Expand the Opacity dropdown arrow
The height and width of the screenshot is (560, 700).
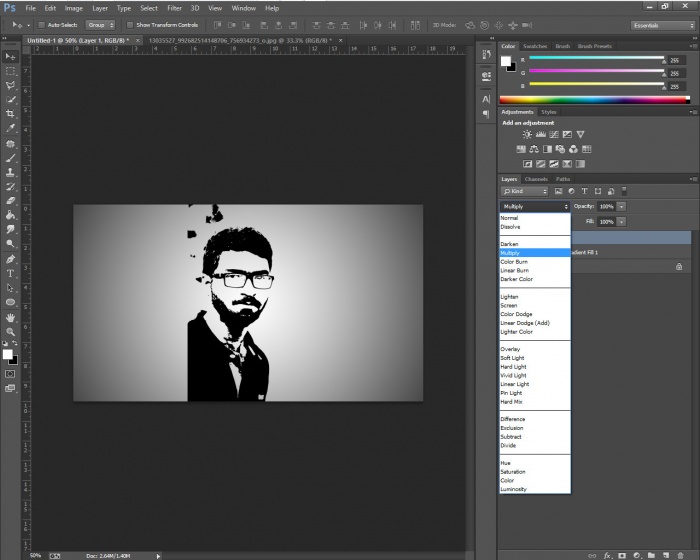(621, 206)
